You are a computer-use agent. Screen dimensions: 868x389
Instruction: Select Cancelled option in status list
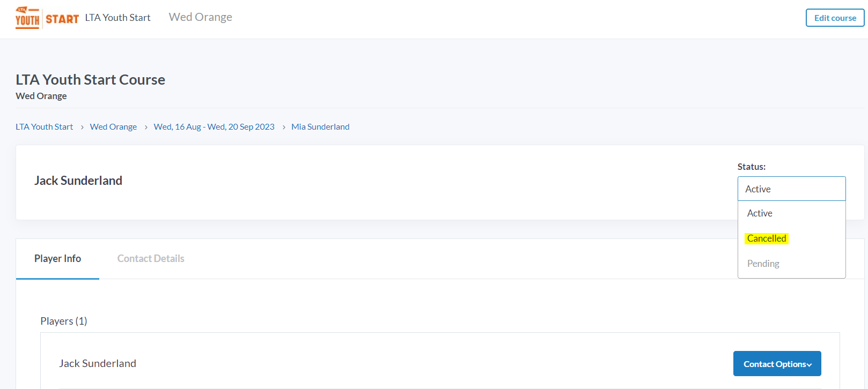click(791, 238)
